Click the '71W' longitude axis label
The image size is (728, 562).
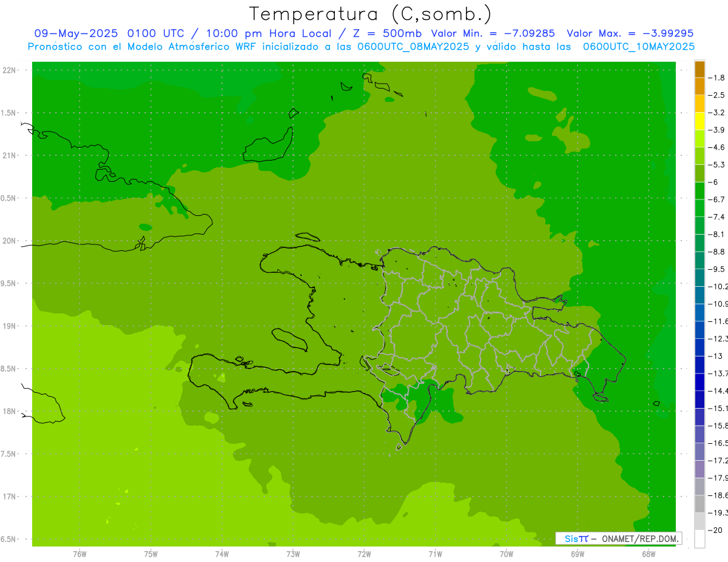435,554
